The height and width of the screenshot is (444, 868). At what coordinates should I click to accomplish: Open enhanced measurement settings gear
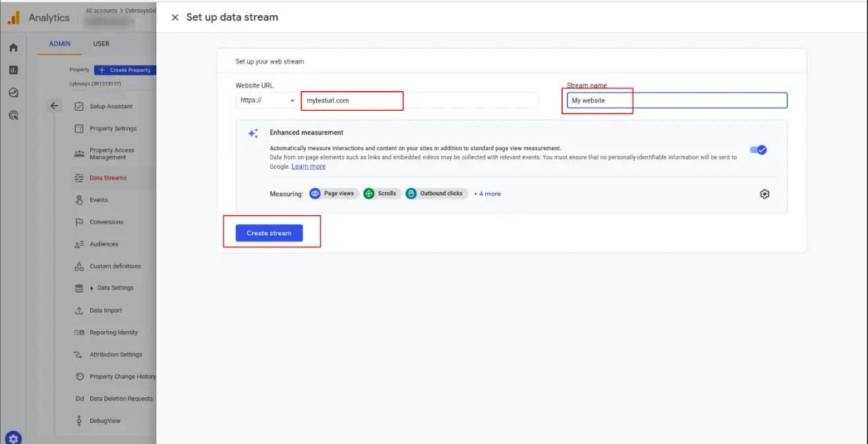coord(764,193)
